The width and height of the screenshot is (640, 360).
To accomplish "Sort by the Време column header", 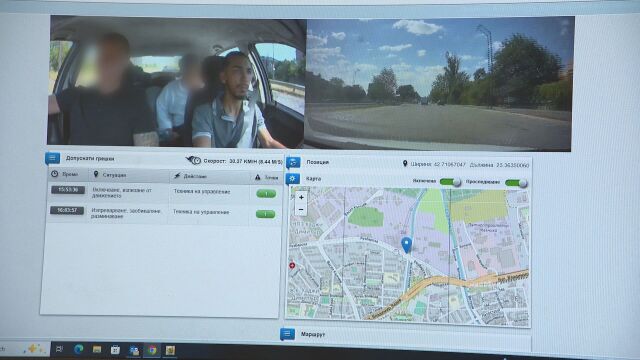I will [x=68, y=174].
